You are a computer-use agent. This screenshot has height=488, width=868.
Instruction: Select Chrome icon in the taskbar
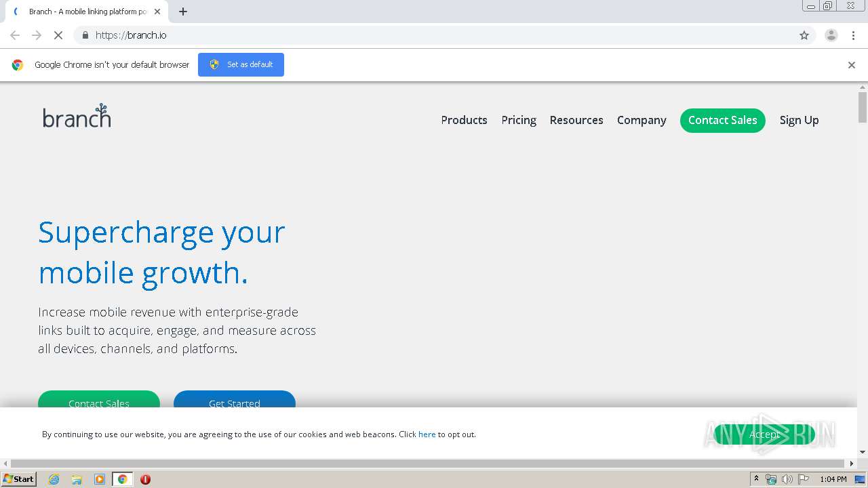point(123,479)
